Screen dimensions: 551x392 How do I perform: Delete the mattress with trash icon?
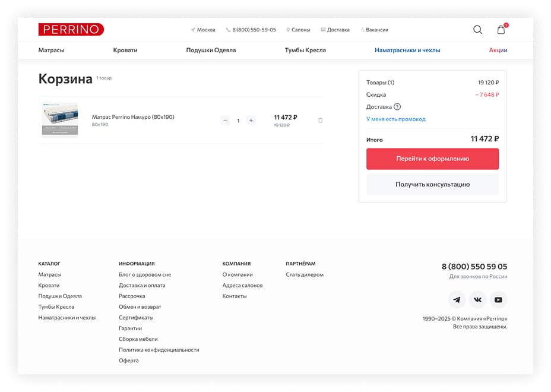click(321, 121)
